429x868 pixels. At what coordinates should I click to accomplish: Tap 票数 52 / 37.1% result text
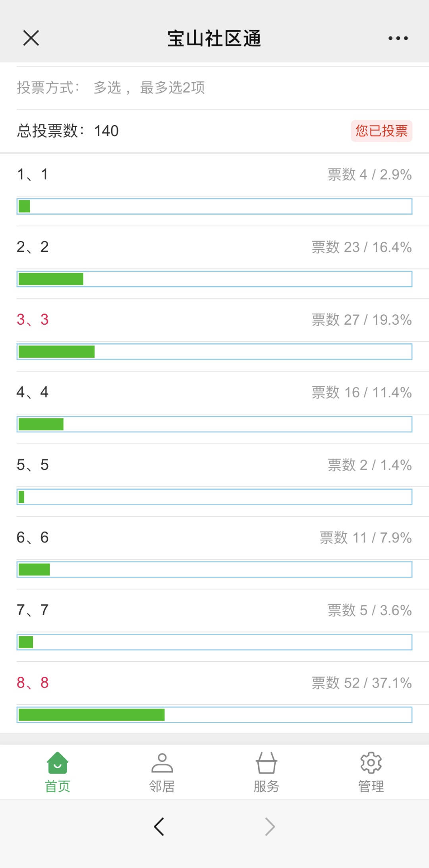click(361, 683)
